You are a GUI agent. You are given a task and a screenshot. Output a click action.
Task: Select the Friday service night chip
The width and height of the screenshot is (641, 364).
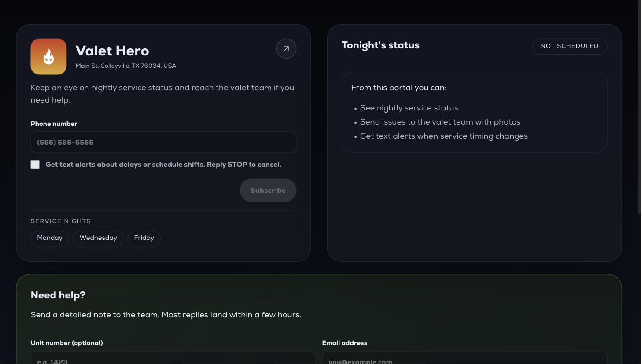(x=144, y=238)
